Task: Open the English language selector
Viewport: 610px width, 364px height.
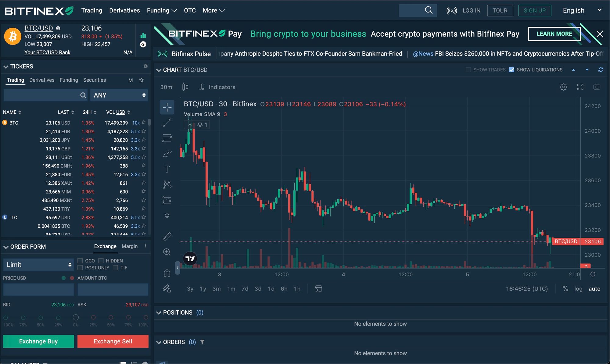Action: [582, 10]
